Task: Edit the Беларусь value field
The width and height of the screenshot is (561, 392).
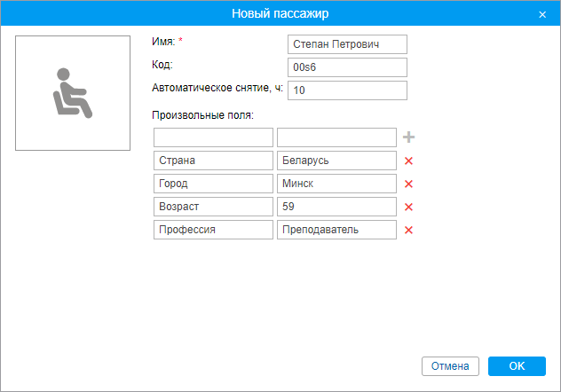Action: point(336,161)
